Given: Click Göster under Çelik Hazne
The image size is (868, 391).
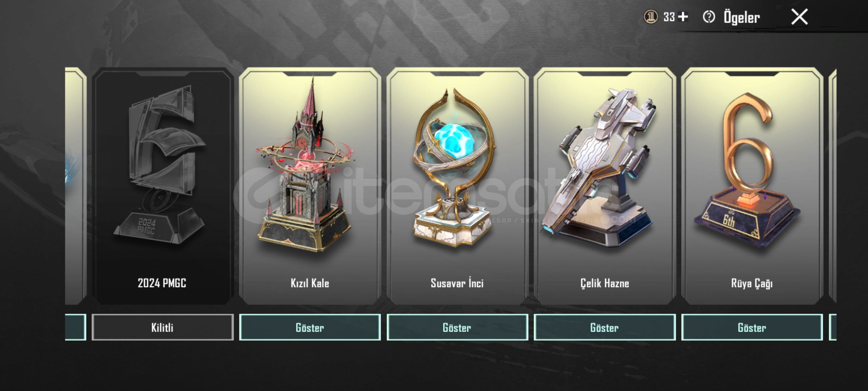Looking at the screenshot, I should tap(605, 328).
